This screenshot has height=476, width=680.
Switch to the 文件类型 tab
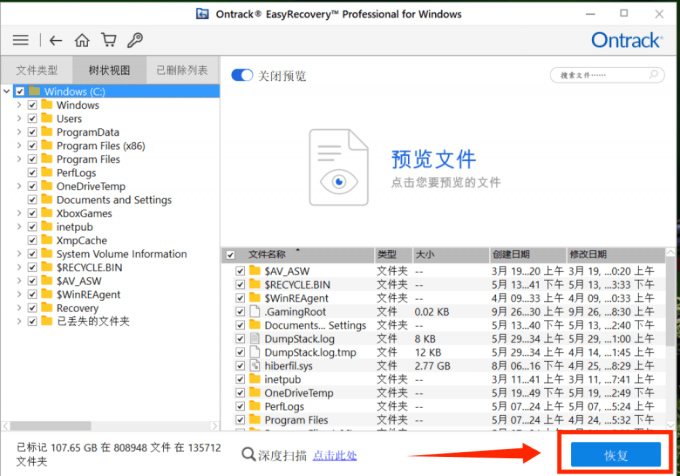point(38,71)
